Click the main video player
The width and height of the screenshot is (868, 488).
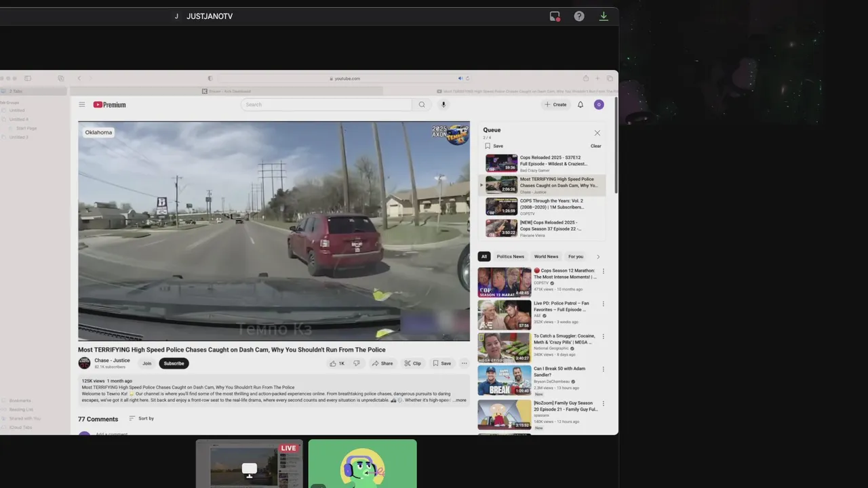[274, 231]
